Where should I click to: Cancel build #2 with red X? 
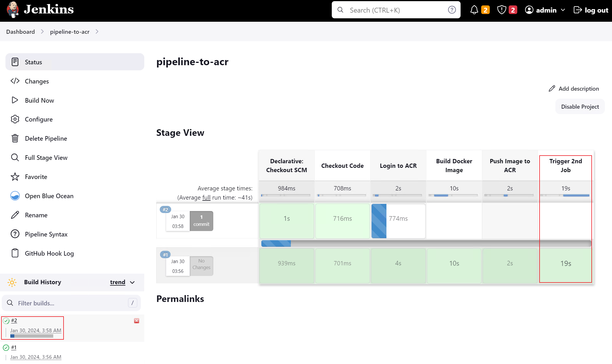(137, 321)
